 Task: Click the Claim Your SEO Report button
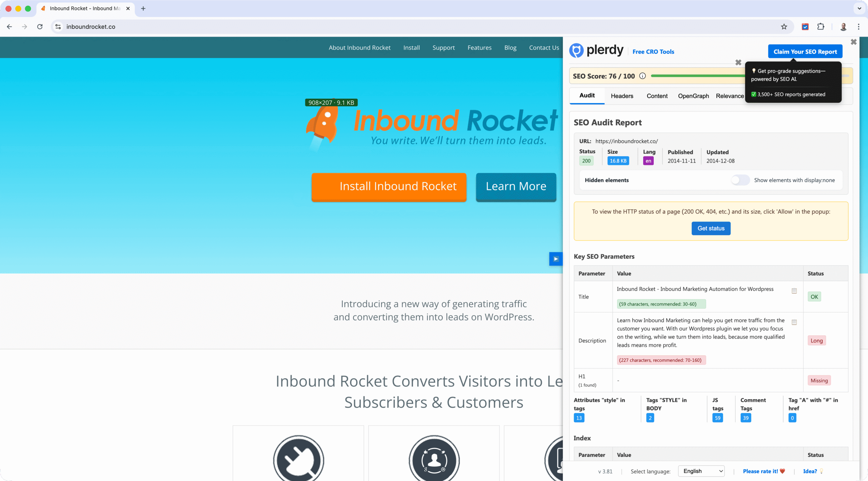(805, 51)
